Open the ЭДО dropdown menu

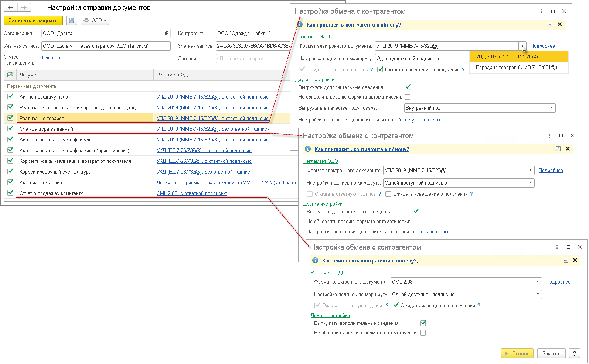pyautogui.click(x=95, y=21)
